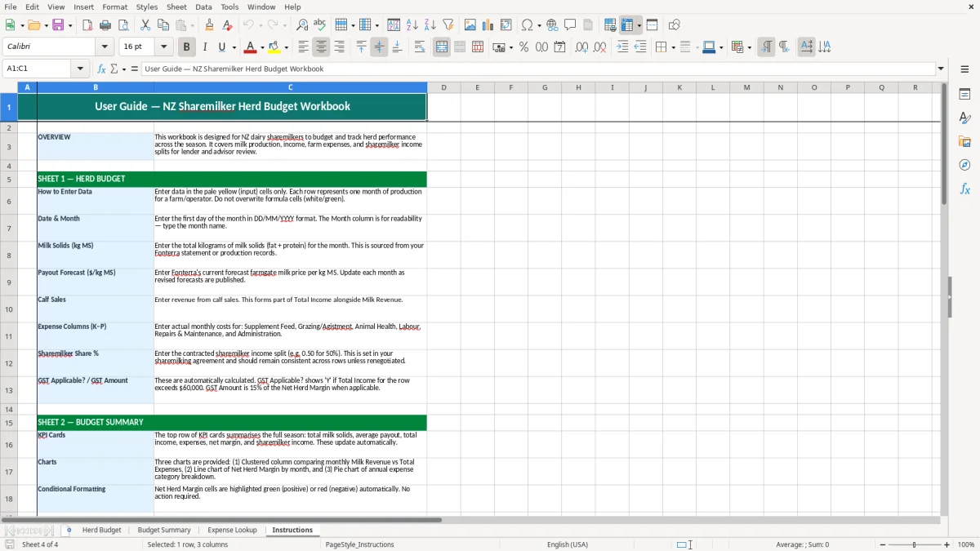Click Sort Descending icon
This screenshot has width=980, height=551.
pos(430,25)
